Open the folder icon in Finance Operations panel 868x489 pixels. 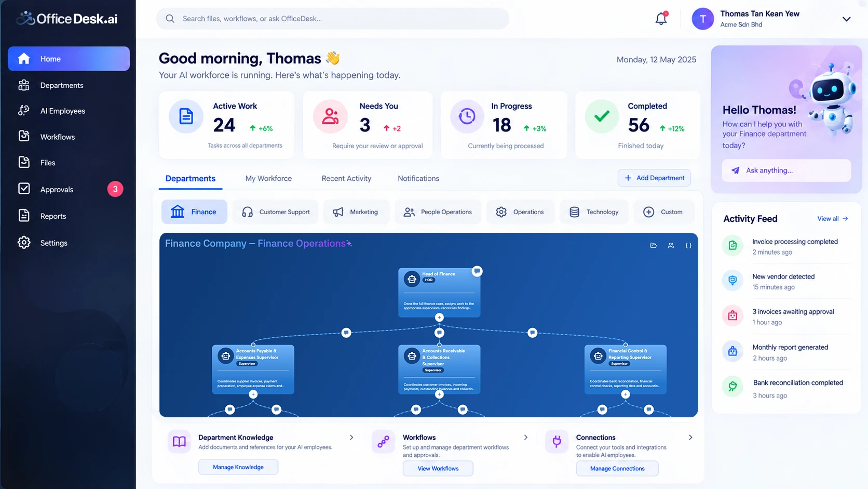click(654, 245)
